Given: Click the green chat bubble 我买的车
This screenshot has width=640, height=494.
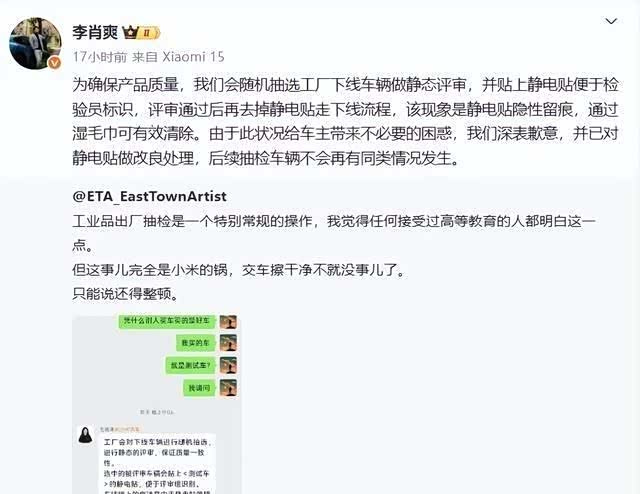Looking at the screenshot, I should click(195, 343).
